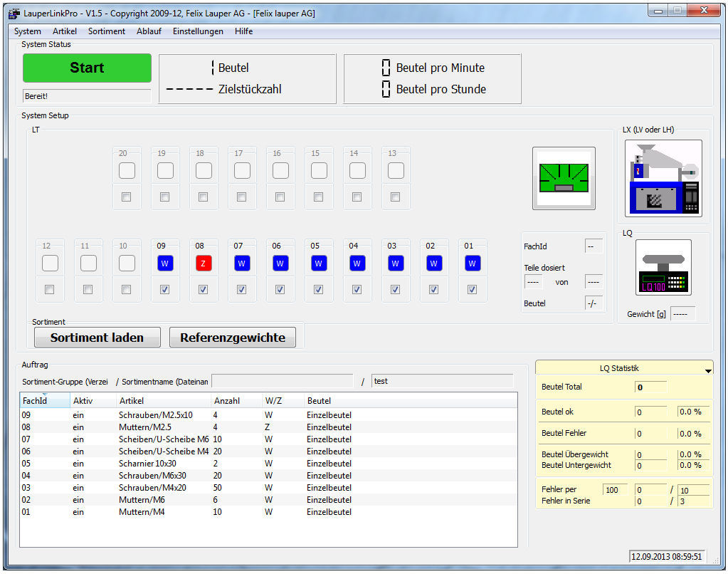Select the Muttern/M2.5 table row

click(x=268, y=427)
